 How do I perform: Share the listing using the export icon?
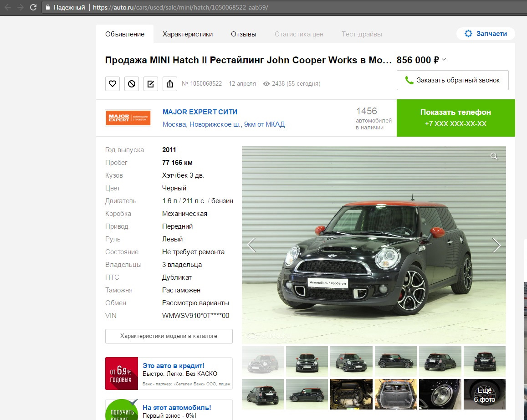coord(169,83)
